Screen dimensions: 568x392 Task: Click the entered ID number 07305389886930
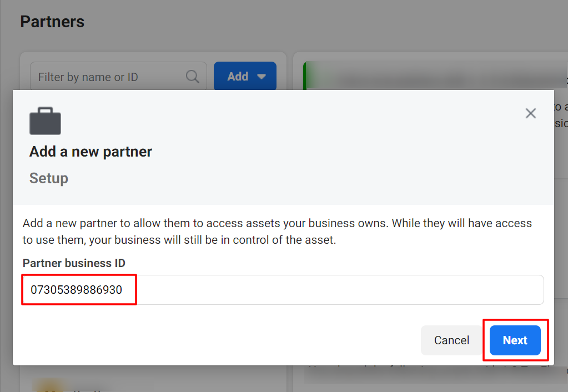coord(77,290)
